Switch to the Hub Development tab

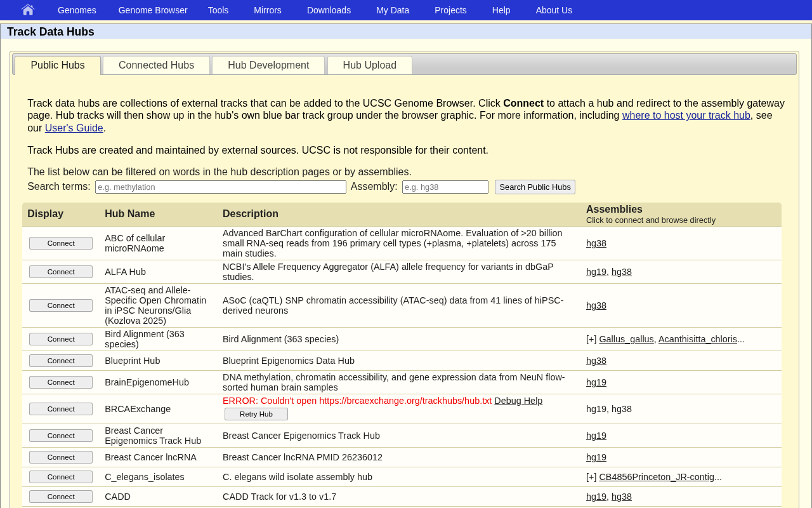pos(268,65)
